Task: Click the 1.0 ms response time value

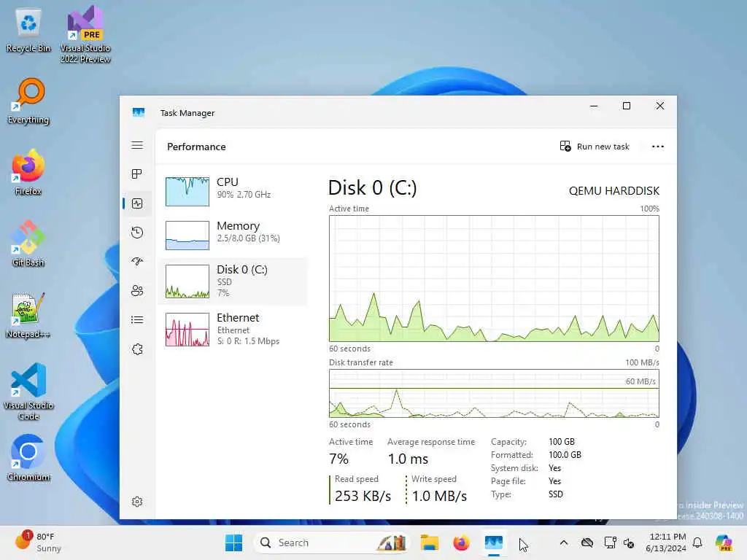Action: [408, 459]
